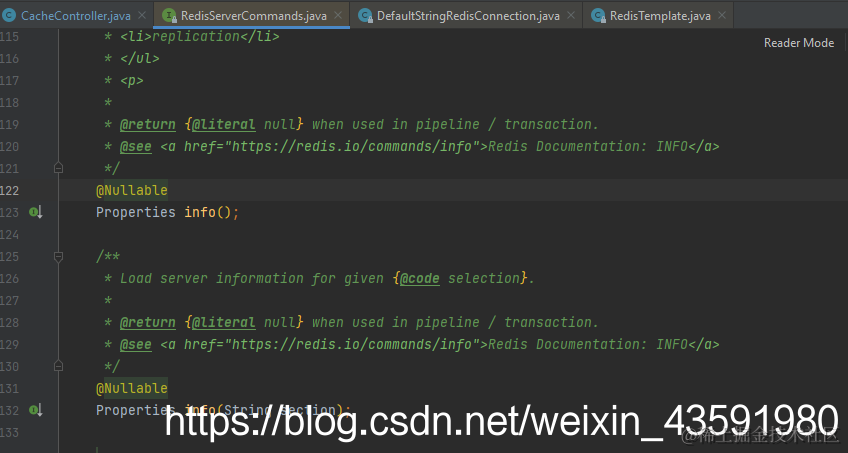
Task: Switch to CacheController.java tab
Action: (75, 16)
